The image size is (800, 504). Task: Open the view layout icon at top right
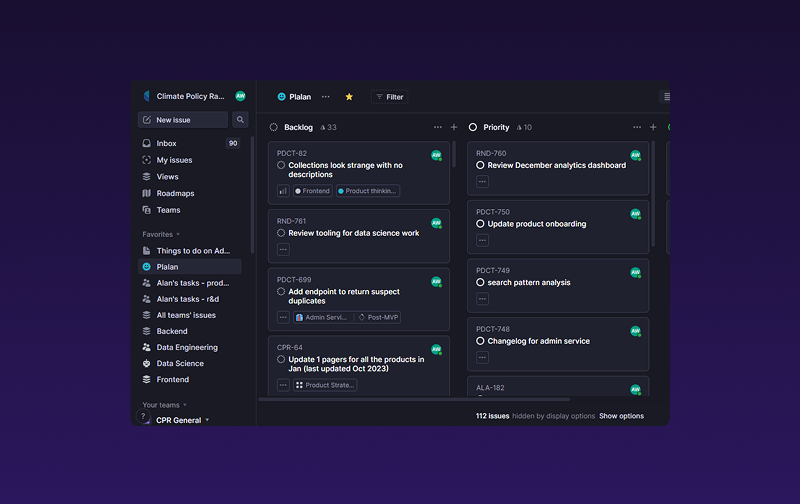tap(666, 97)
